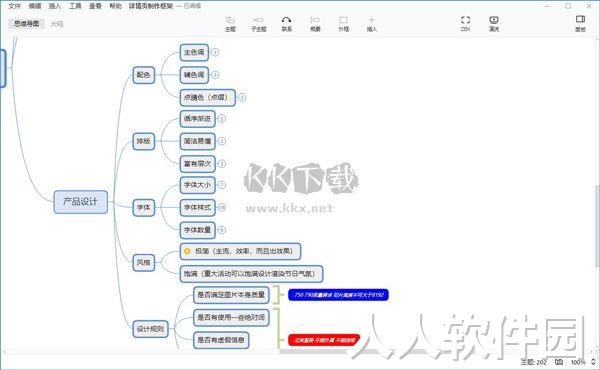Expand the 点睛色（点缀）topic's count bubble
This screenshot has height=370, width=600.
(x=242, y=98)
